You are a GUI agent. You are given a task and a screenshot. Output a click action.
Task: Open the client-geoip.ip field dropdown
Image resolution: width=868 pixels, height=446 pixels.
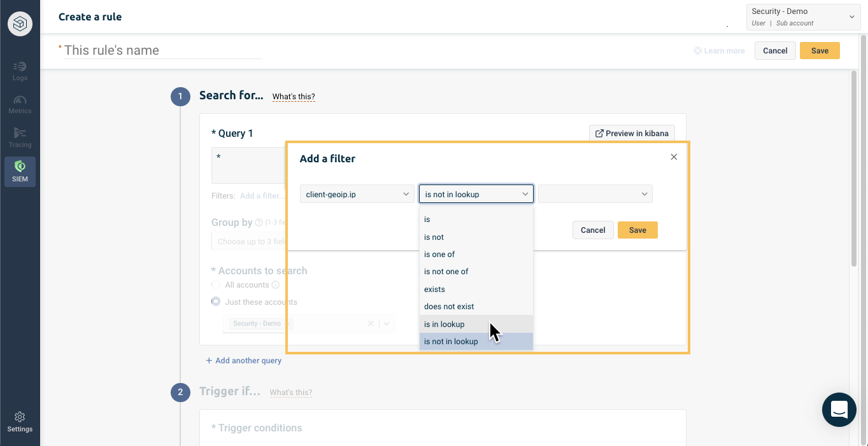pyautogui.click(x=357, y=193)
